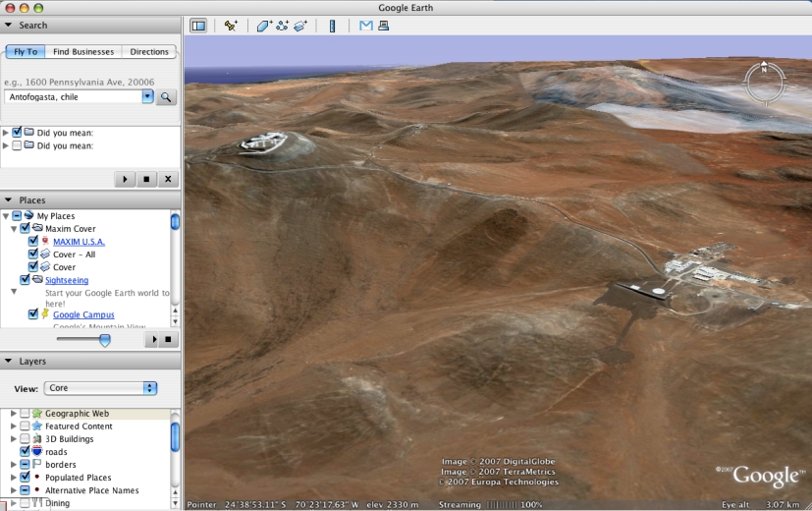Viewport: 812px width, 511px height.
Task: Add a path using the toolbar icon
Action: point(282,26)
